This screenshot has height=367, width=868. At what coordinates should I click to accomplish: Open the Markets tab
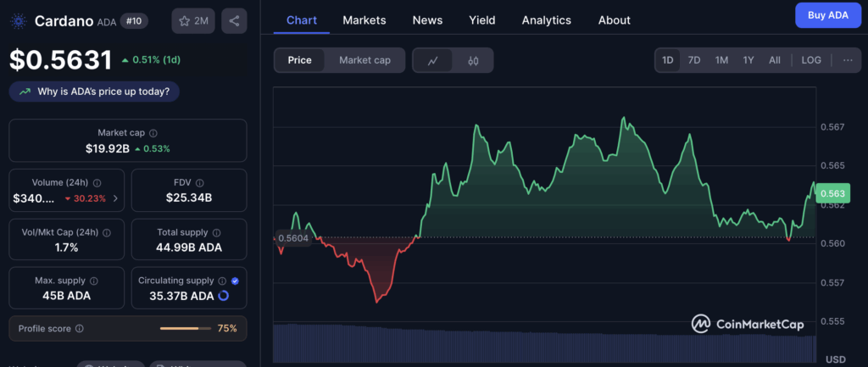pos(364,20)
